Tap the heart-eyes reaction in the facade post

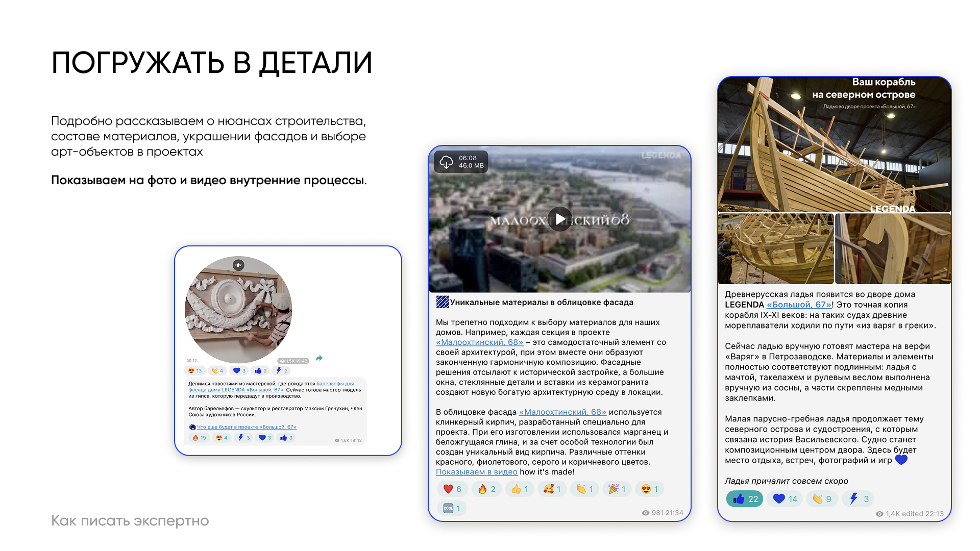649,489
